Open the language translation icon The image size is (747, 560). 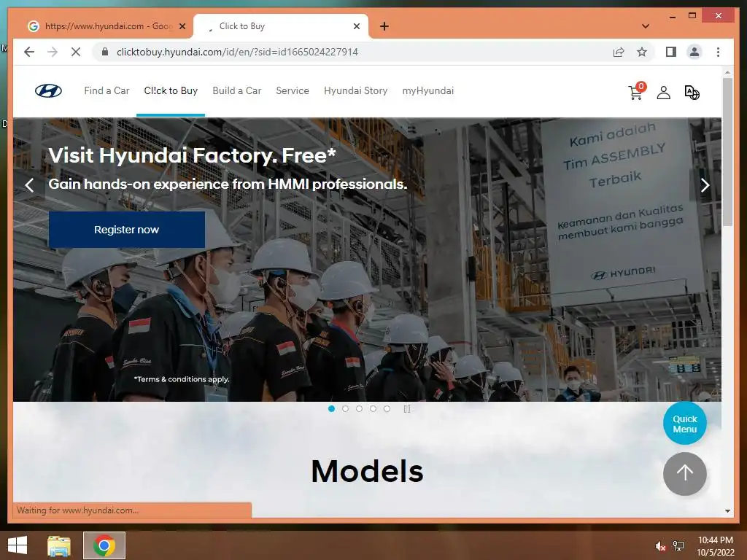(x=692, y=93)
